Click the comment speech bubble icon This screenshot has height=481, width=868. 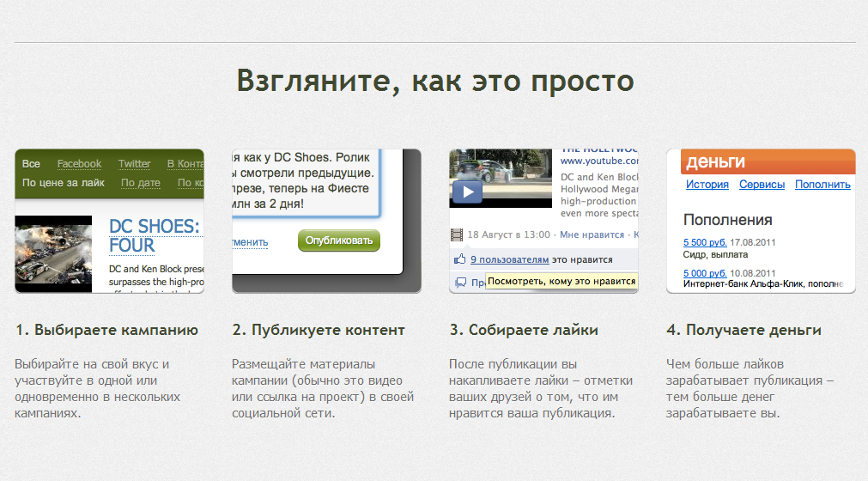[460, 283]
